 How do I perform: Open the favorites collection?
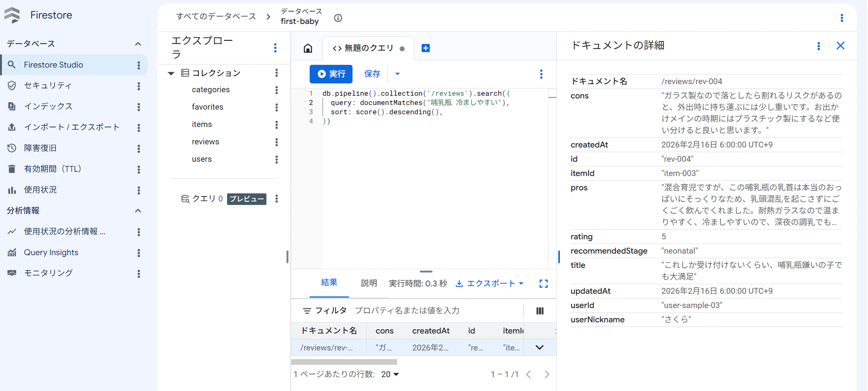click(x=208, y=107)
